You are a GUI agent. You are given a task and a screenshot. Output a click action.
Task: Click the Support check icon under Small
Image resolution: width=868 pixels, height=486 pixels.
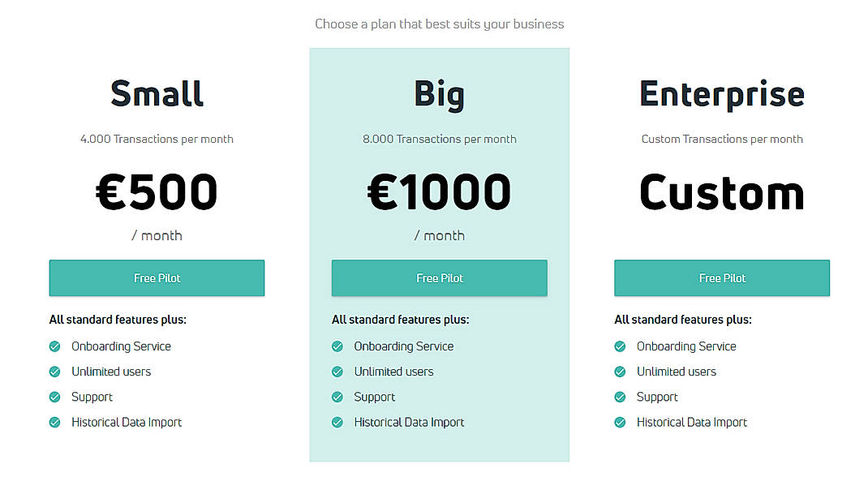54,397
